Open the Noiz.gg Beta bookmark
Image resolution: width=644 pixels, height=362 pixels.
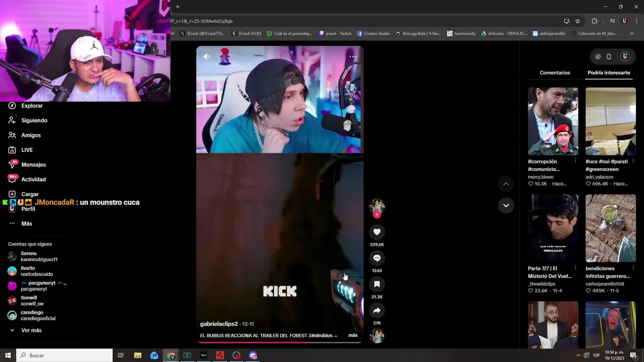(418, 34)
